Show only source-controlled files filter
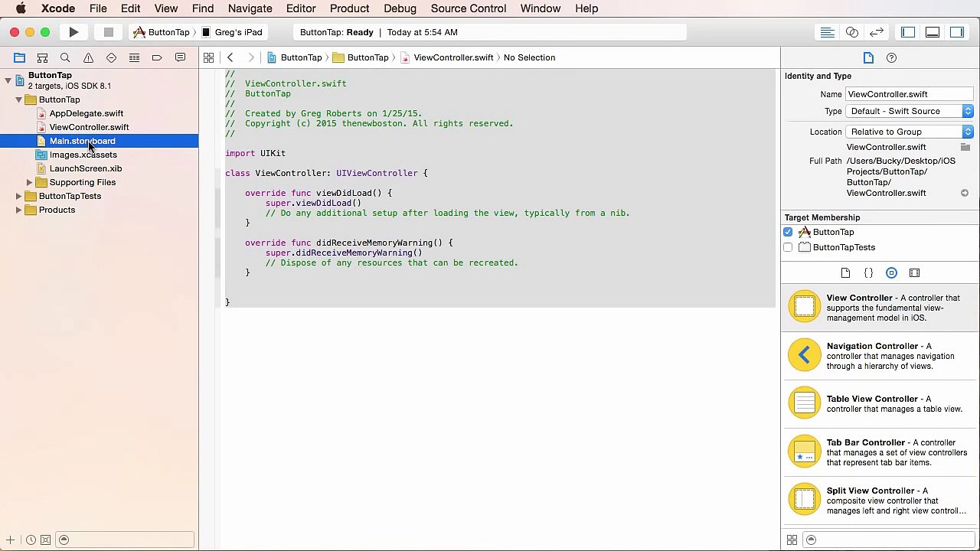 click(x=45, y=540)
